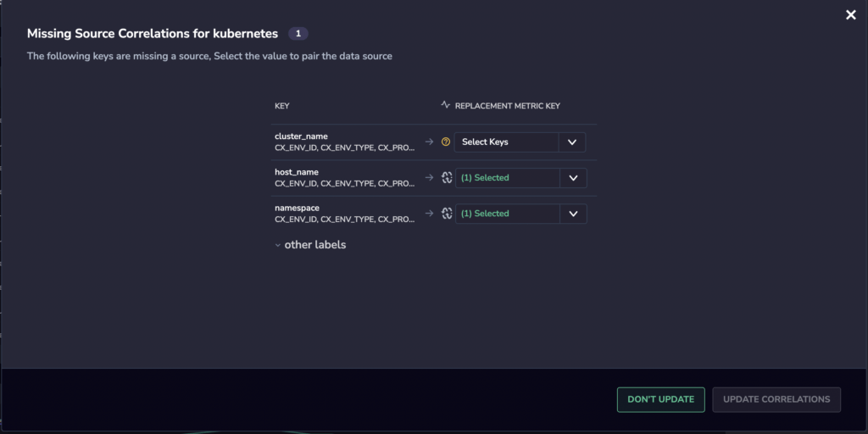The width and height of the screenshot is (868, 434).
Task: Click the arrow icon beside cluster_name key
Action: coord(429,142)
